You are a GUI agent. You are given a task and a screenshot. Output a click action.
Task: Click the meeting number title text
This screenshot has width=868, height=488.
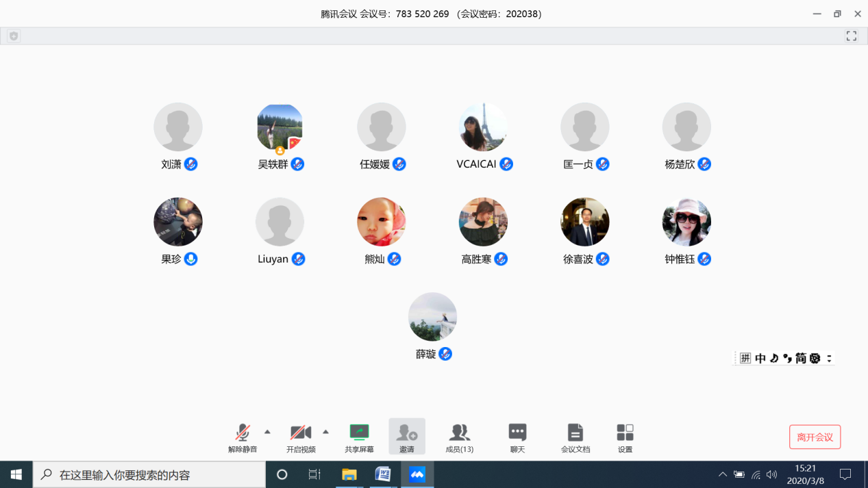pyautogui.click(x=432, y=14)
